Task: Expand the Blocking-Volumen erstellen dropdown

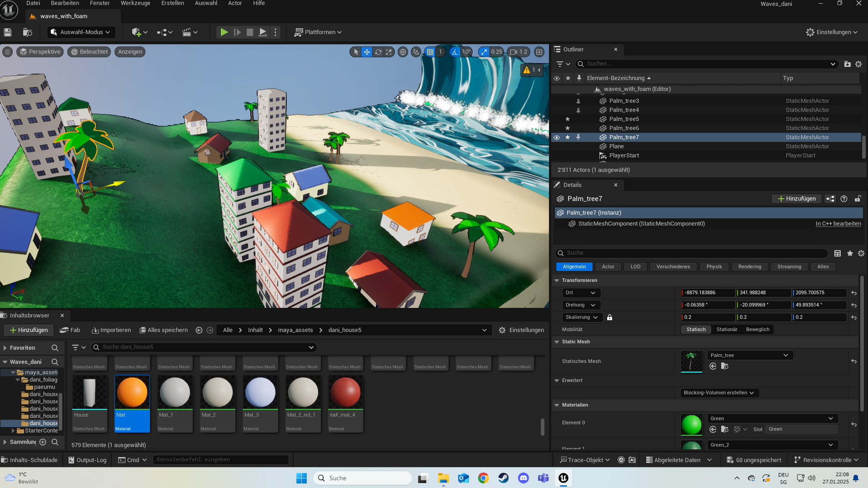Action: [719, 393]
